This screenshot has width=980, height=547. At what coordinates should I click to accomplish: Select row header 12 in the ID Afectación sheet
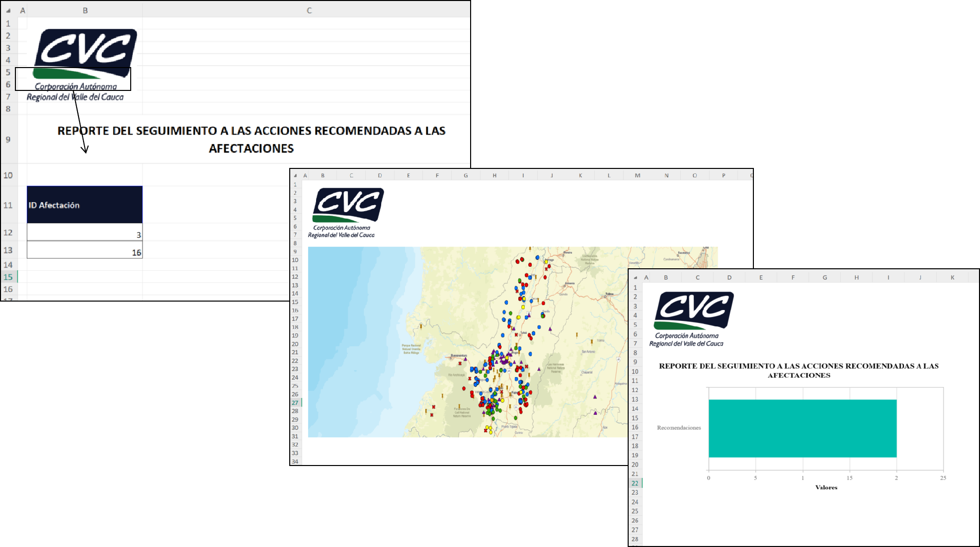(8, 233)
